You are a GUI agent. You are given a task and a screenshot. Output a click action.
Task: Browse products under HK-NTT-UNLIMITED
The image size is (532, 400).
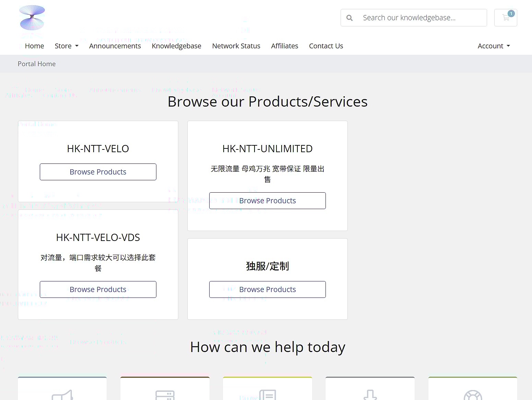coord(267,201)
